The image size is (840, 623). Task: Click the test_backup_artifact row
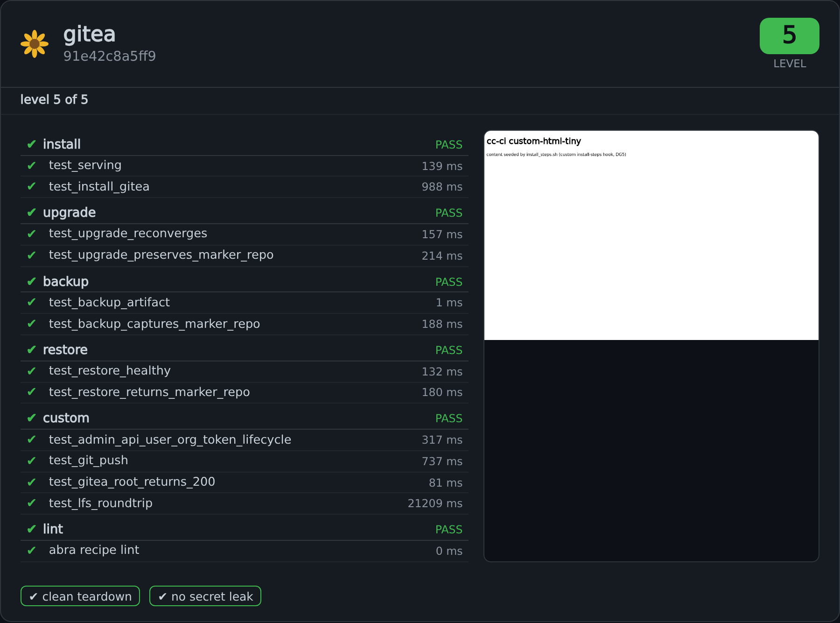[x=245, y=303]
